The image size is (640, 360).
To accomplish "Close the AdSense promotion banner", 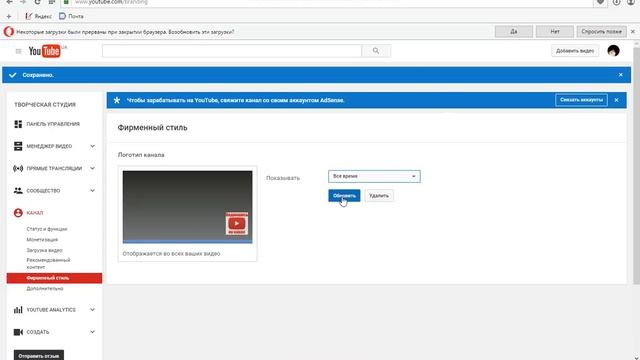I will coord(616,100).
